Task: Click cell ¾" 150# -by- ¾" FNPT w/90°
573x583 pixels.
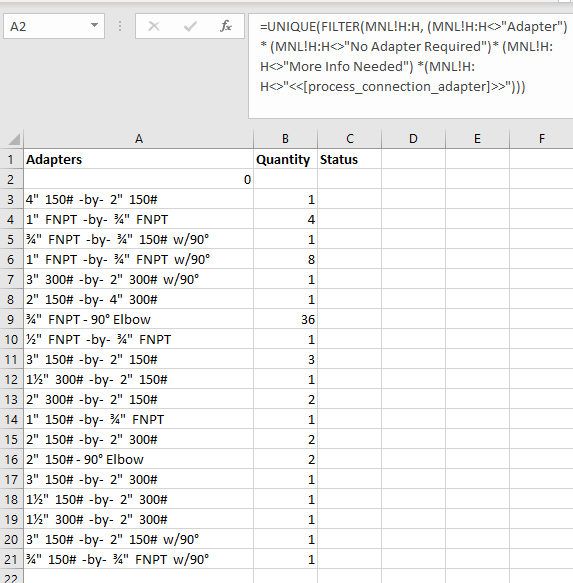Action: coord(139,559)
